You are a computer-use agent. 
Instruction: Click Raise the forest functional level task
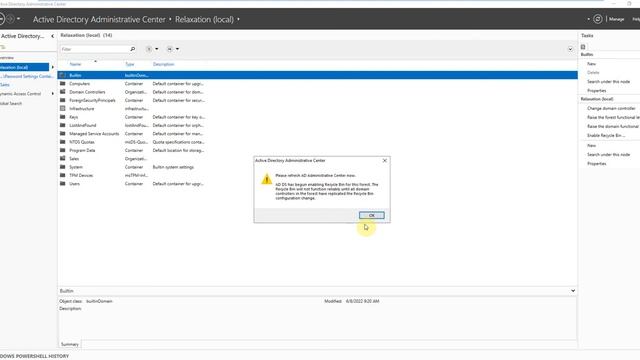tap(613, 118)
